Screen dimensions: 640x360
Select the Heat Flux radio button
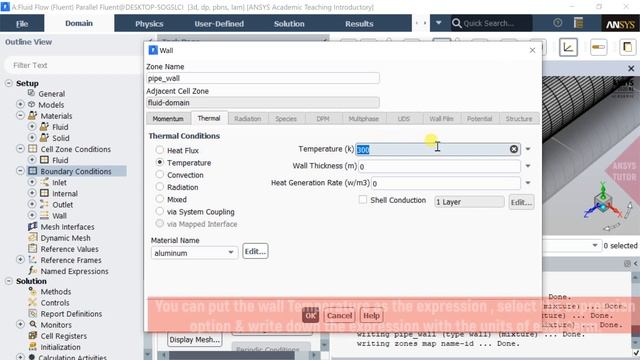(160, 150)
